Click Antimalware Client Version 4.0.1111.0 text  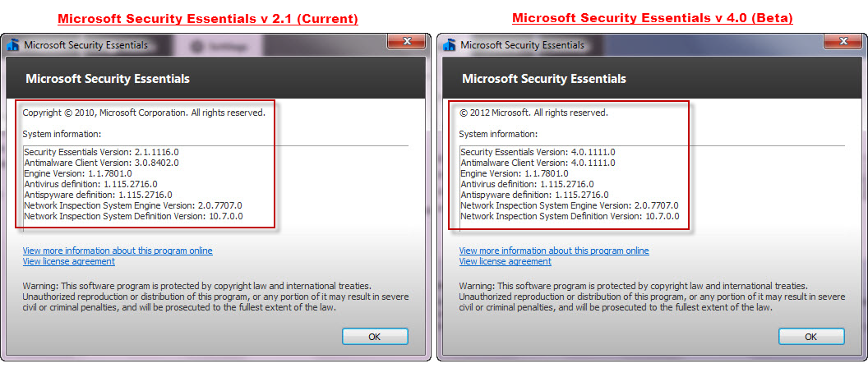(538, 163)
